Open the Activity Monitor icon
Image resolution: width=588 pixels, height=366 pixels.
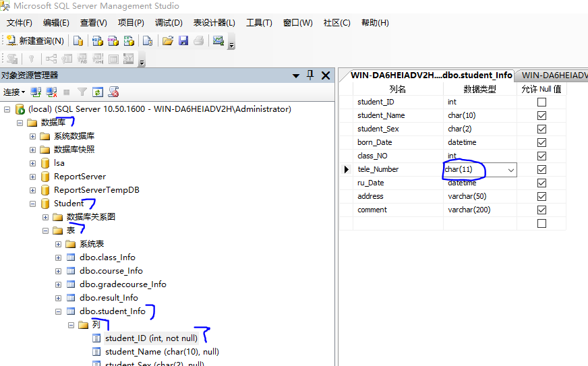[x=218, y=40]
